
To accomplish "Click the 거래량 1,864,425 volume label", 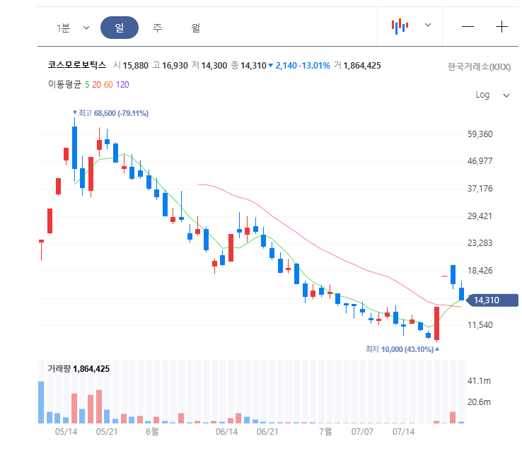I will click(79, 369).
